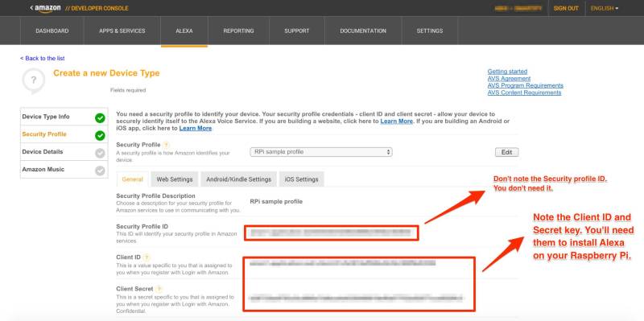Click green checkmark beside Device Type Info
This screenshot has height=321, width=644.
(100, 118)
